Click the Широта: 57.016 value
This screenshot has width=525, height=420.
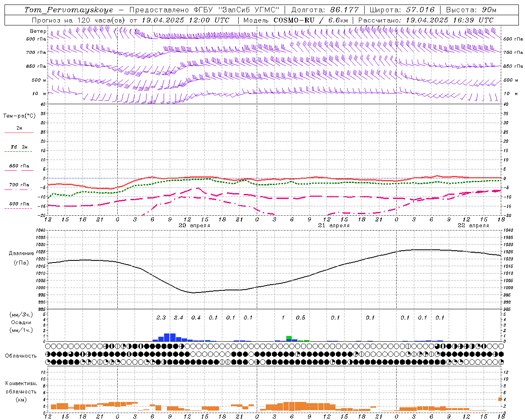(x=402, y=10)
